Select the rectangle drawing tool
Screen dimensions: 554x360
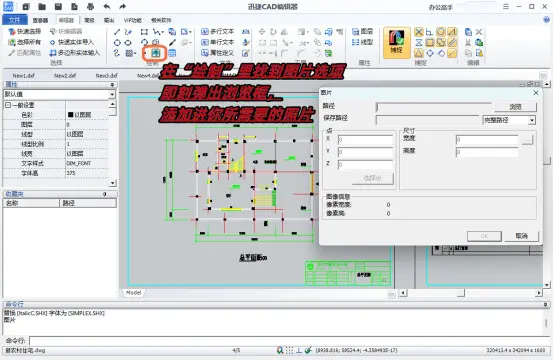click(x=144, y=32)
